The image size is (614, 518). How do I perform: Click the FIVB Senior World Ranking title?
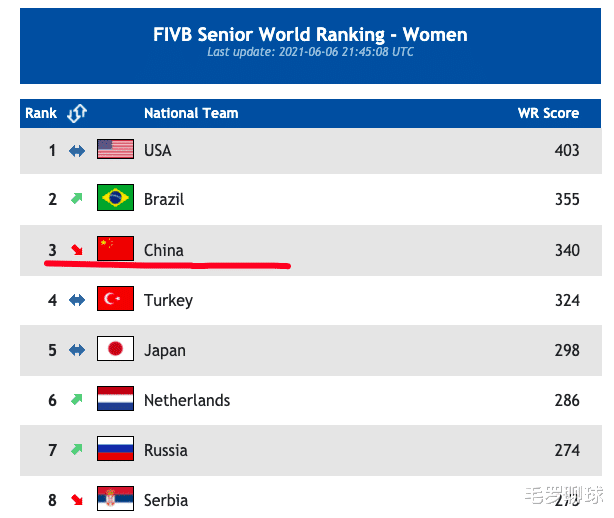(x=310, y=34)
